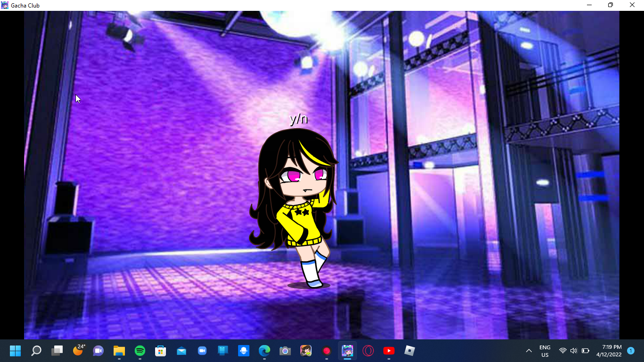Open YouTube from the taskbar
Screen dimensions: 644x362
coord(389,351)
